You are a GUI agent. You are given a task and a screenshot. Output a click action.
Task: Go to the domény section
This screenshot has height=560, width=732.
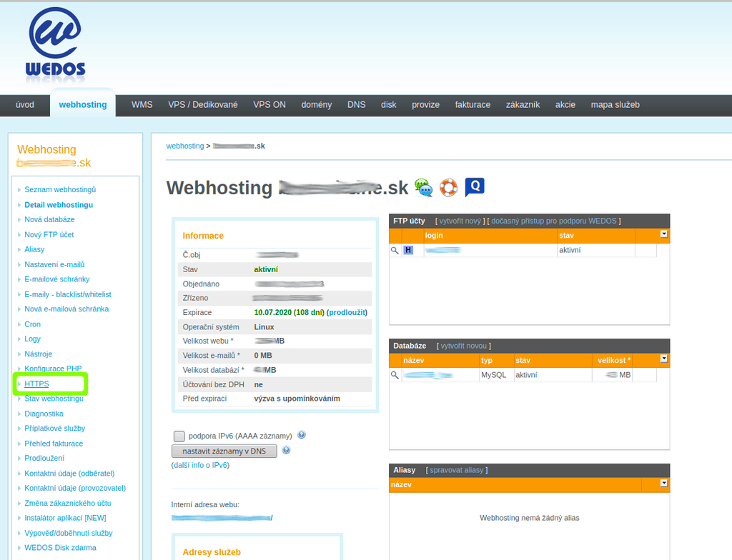point(317,105)
